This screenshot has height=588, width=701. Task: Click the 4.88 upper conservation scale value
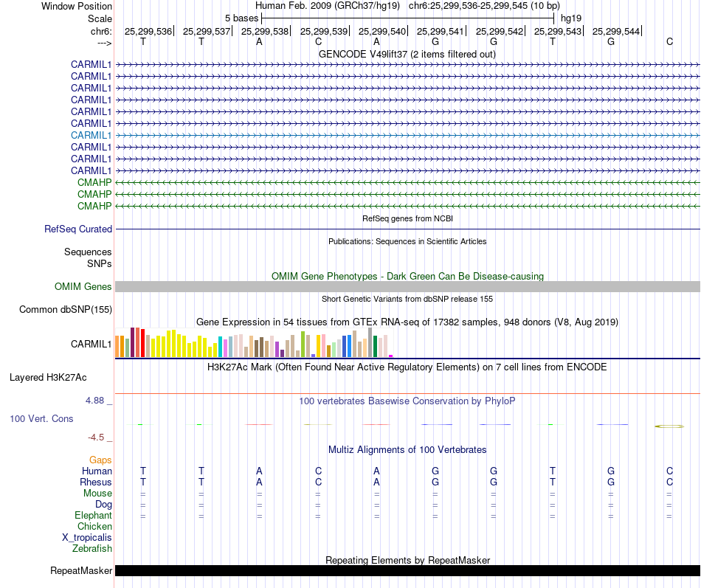(x=94, y=400)
